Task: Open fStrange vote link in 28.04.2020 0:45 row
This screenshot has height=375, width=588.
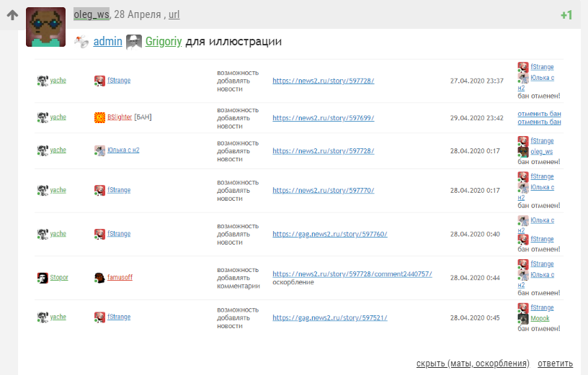Action: tap(543, 307)
